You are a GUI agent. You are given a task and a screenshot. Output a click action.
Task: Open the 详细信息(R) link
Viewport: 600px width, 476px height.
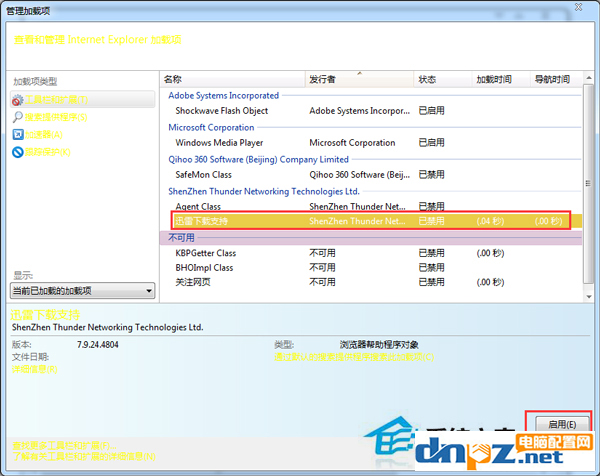pos(34,369)
